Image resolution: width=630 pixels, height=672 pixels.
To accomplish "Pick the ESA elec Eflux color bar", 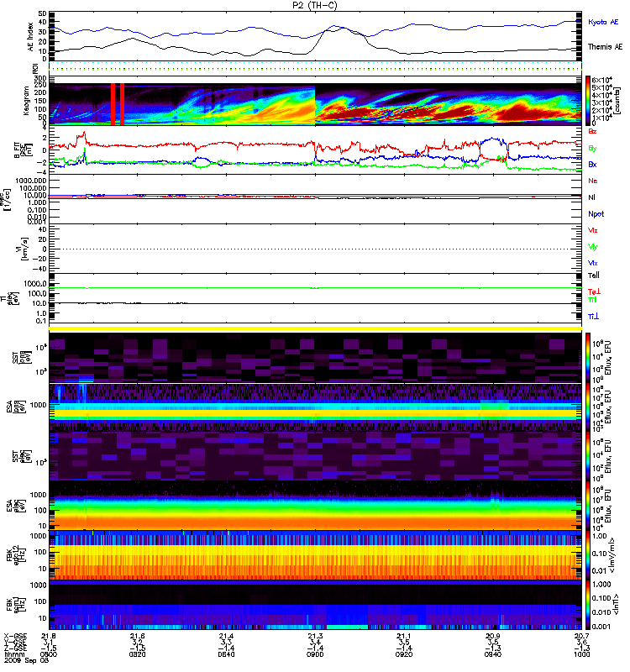I will (588, 507).
